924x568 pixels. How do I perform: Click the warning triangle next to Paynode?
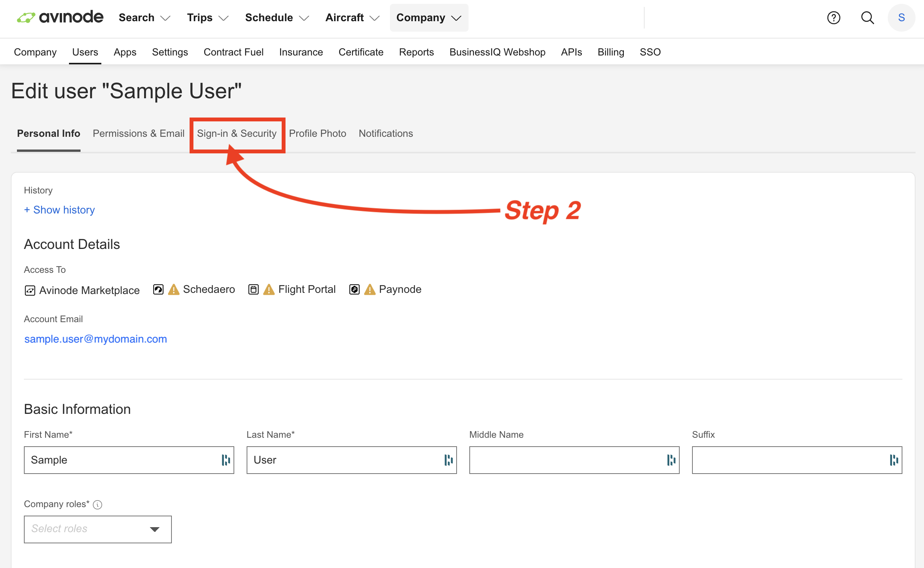point(370,289)
